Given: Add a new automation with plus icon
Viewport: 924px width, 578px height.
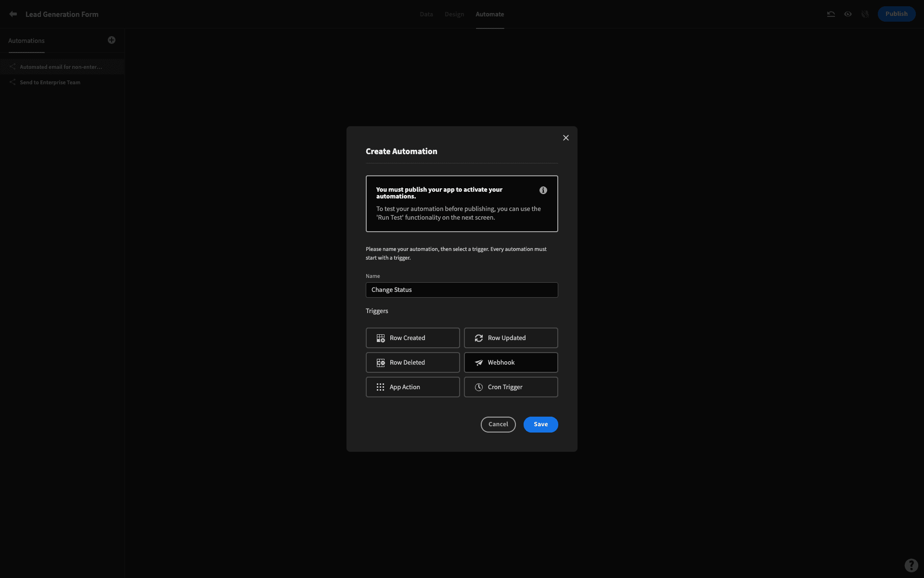Looking at the screenshot, I should click(x=112, y=40).
